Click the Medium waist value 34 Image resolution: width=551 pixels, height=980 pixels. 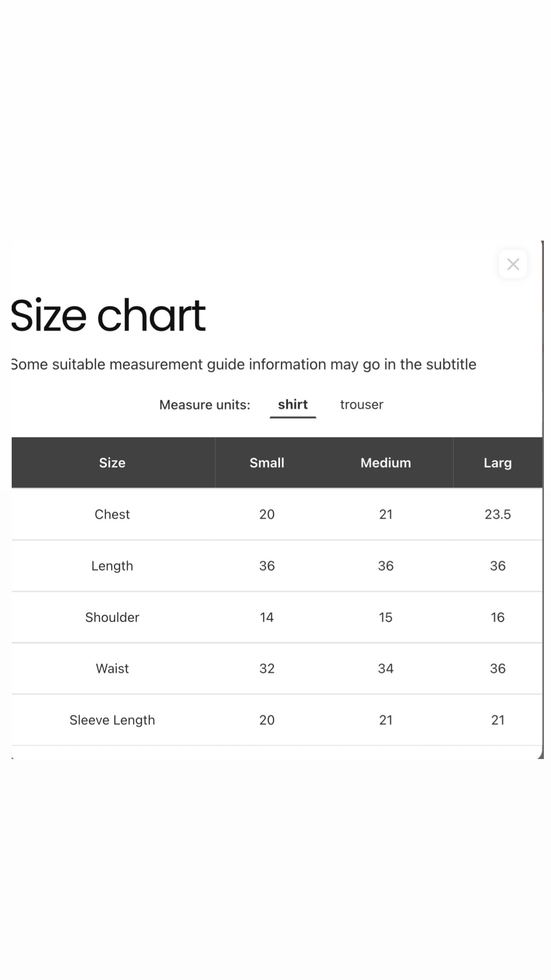point(386,668)
